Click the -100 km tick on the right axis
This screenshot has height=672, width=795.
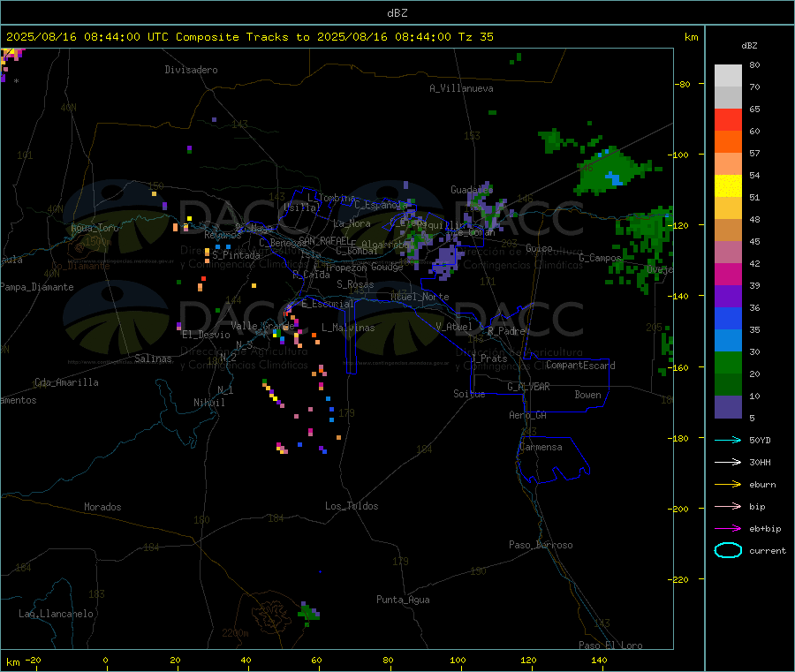(680, 155)
